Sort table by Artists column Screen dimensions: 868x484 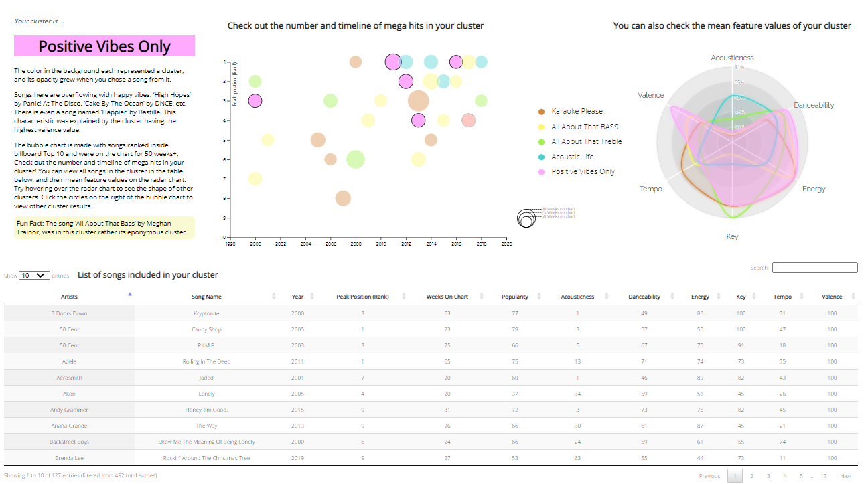(69, 297)
